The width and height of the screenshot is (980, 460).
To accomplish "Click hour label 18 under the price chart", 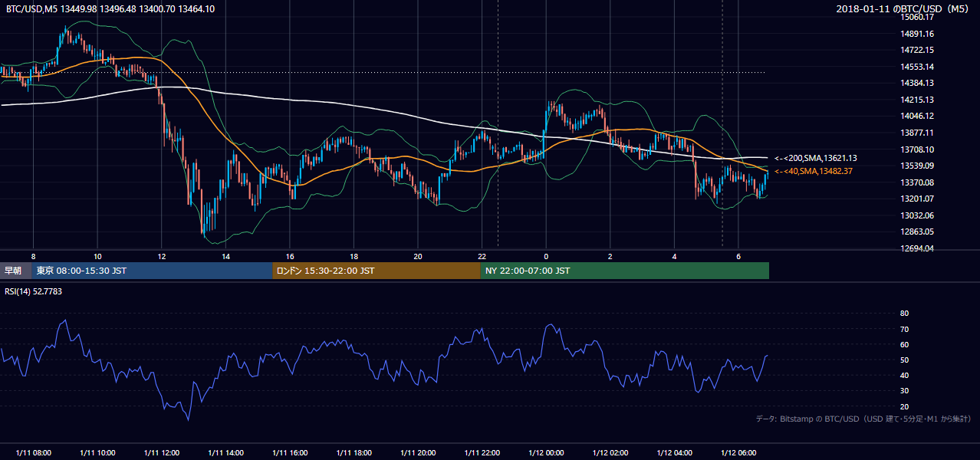I will pos(354,256).
